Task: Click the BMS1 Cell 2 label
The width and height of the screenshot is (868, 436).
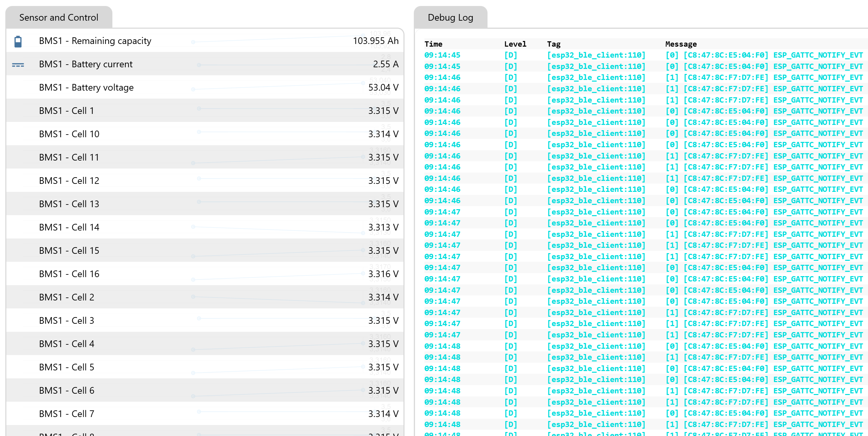Action: [x=66, y=297]
